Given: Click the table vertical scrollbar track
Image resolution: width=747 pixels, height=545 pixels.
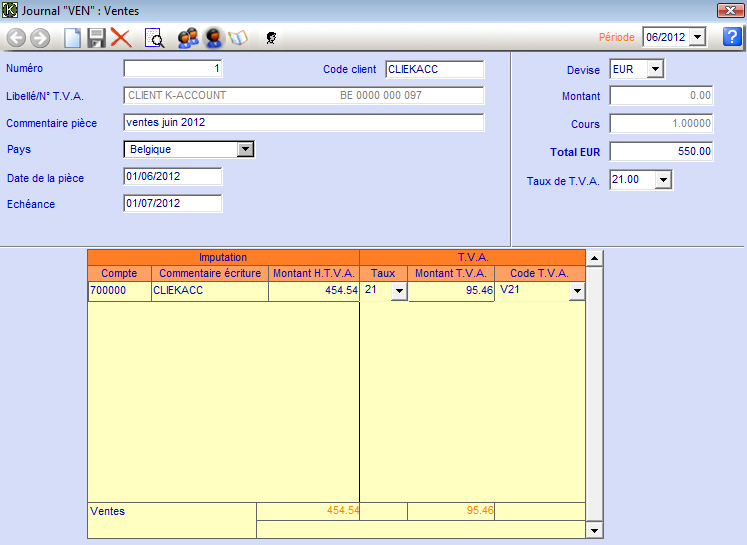Looking at the screenshot, I should (594, 394).
